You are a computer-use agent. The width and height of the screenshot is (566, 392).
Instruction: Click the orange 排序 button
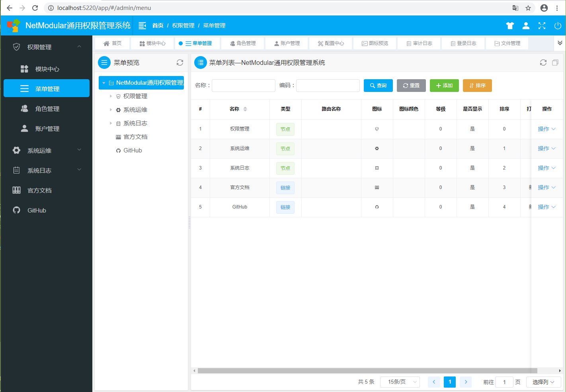pyautogui.click(x=477, y=86)
